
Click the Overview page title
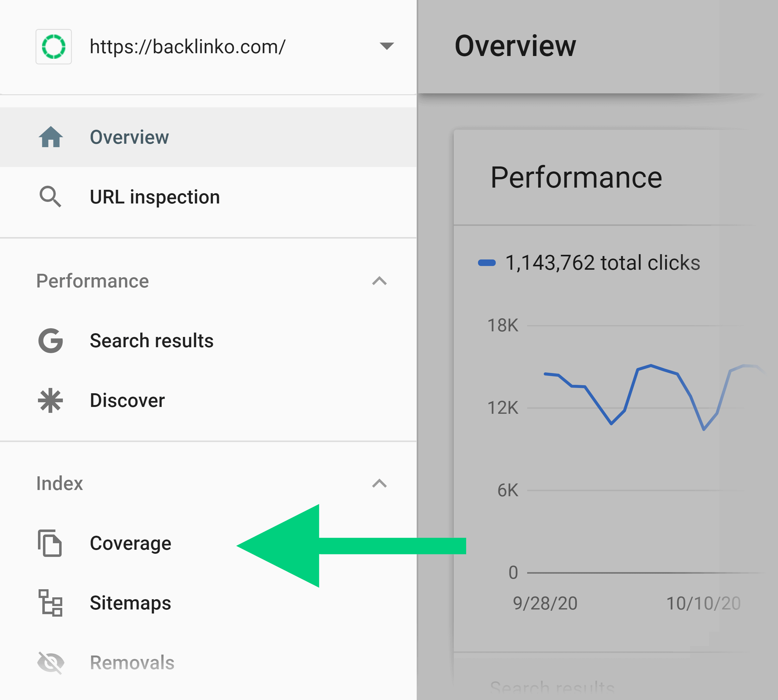coord(515,46)
